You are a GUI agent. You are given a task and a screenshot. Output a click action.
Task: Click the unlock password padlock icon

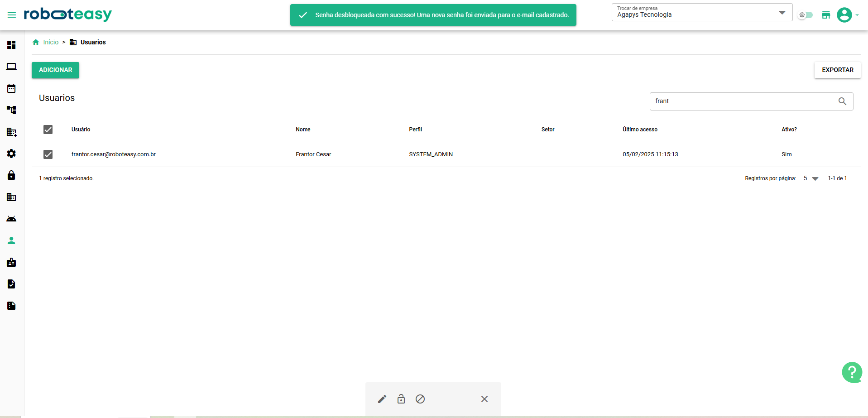point(401,399)
